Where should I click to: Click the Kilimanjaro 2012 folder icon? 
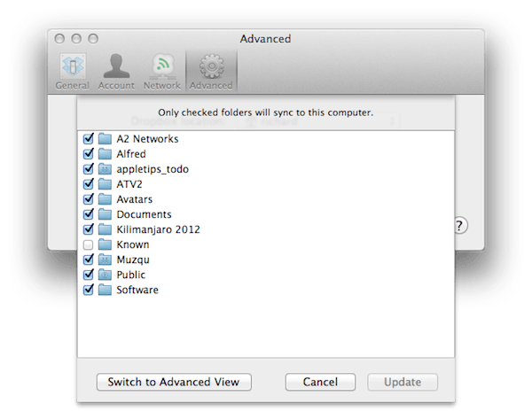click(x=105, y=229)
